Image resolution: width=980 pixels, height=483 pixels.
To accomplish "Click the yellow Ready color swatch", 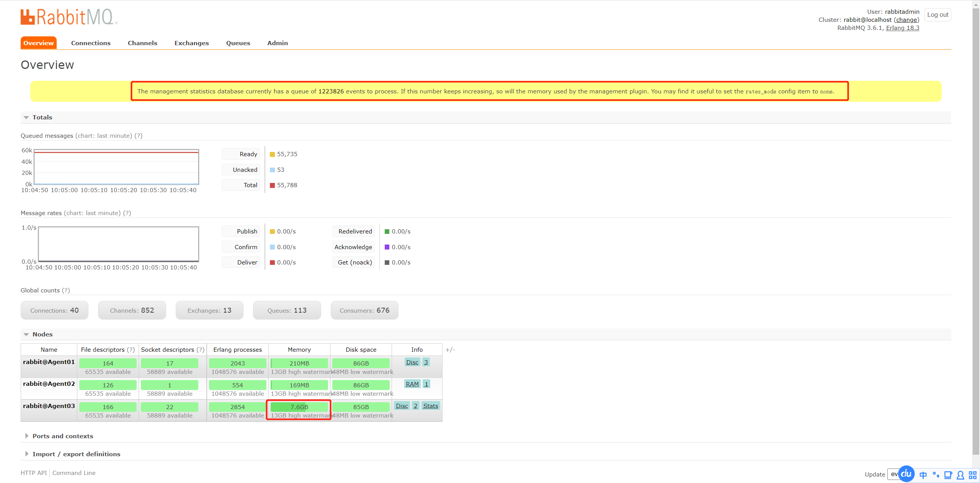I will point(272,155).
